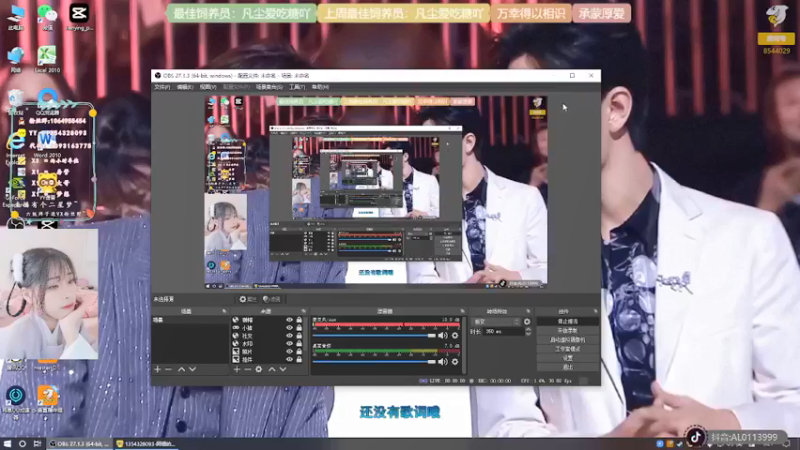This screenshot has height=450, width=800.
Task: Click 停止推流 button in controls
Action: coord(568,321)
